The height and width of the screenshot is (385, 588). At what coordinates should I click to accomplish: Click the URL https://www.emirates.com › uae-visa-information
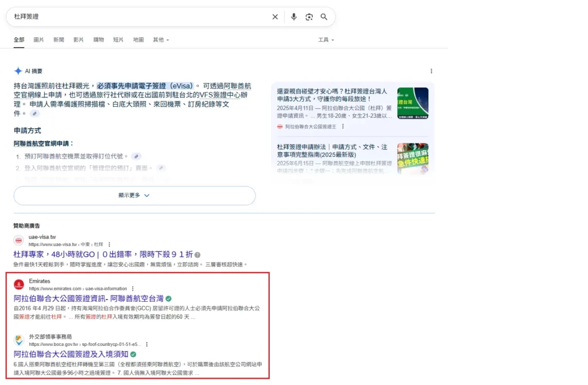(x=78, y=289)
